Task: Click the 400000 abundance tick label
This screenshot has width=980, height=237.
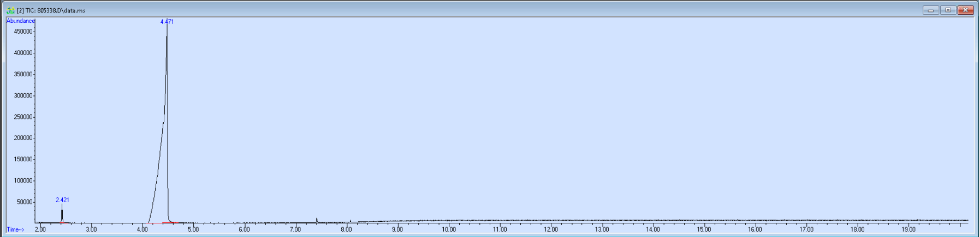Action: click(x=23, y=53)
